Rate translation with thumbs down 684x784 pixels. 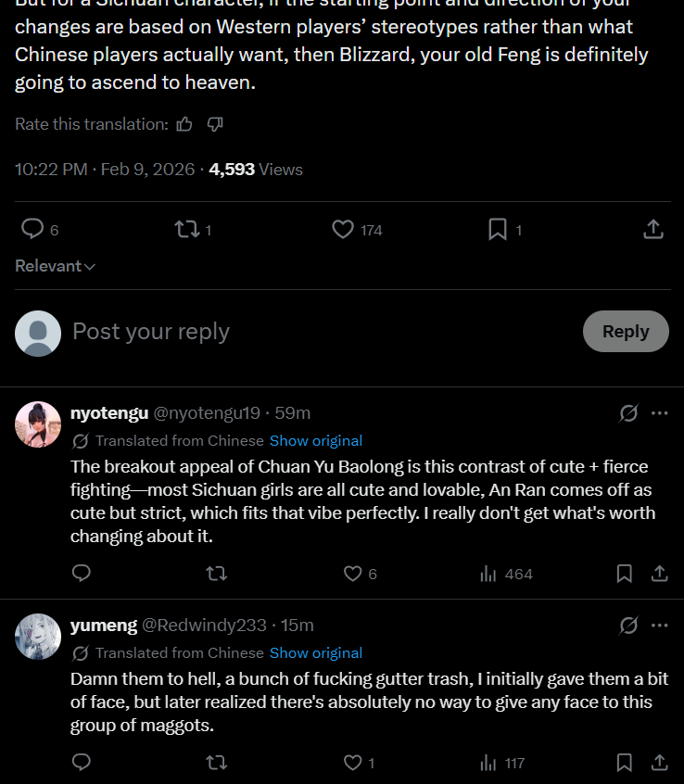[215, 124]
